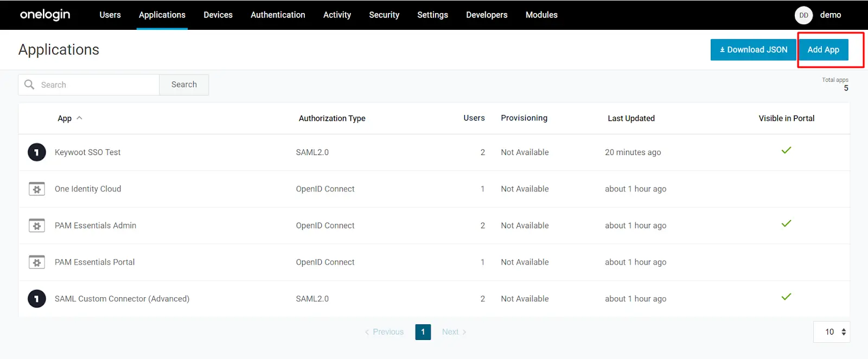The height and width of the screenshot is (359, 868).
Task: Focus the Search input field
Action: click(x=89, y=85)
